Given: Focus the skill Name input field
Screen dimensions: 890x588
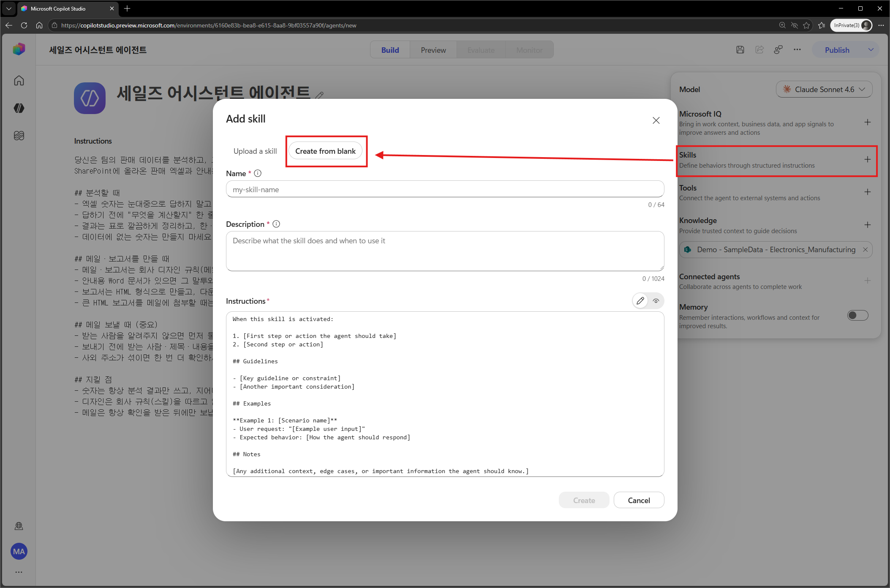Looking at the screenshot, I should [445, 189].
